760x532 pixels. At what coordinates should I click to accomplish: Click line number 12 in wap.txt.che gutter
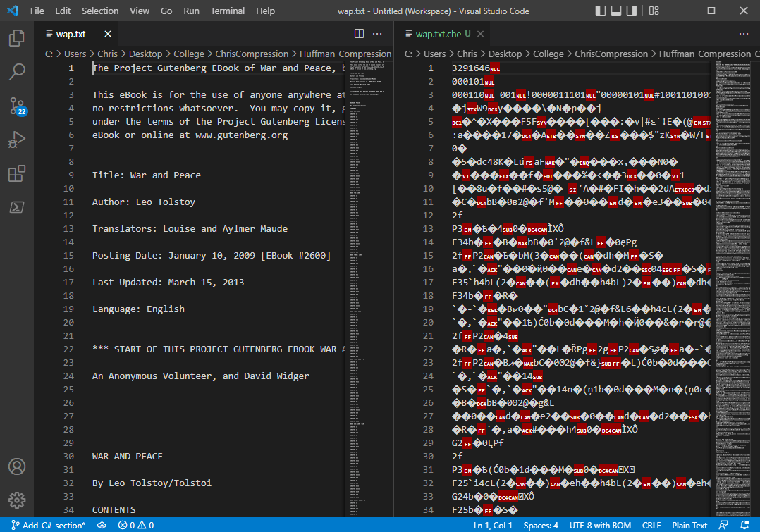click(x=428, y=215)
